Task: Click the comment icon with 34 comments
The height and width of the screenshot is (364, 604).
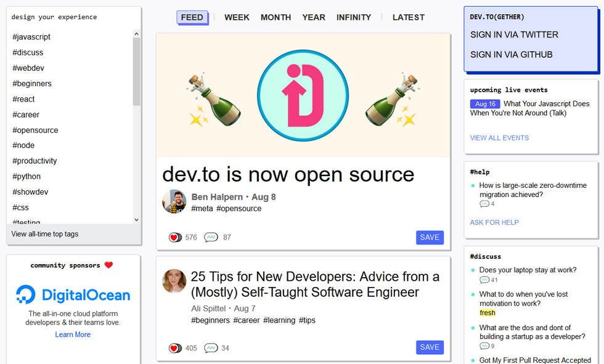Action: click(x=211, y=348)
